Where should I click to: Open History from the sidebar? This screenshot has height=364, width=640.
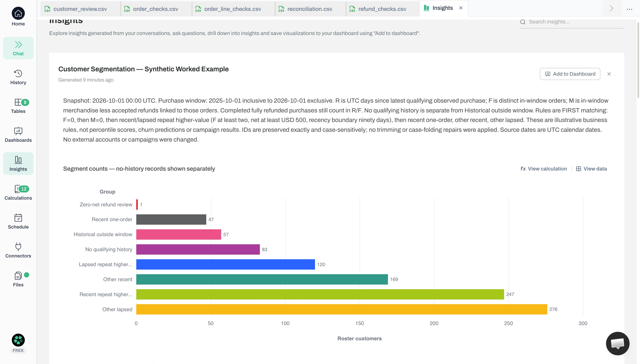click(x=18, y=77)
